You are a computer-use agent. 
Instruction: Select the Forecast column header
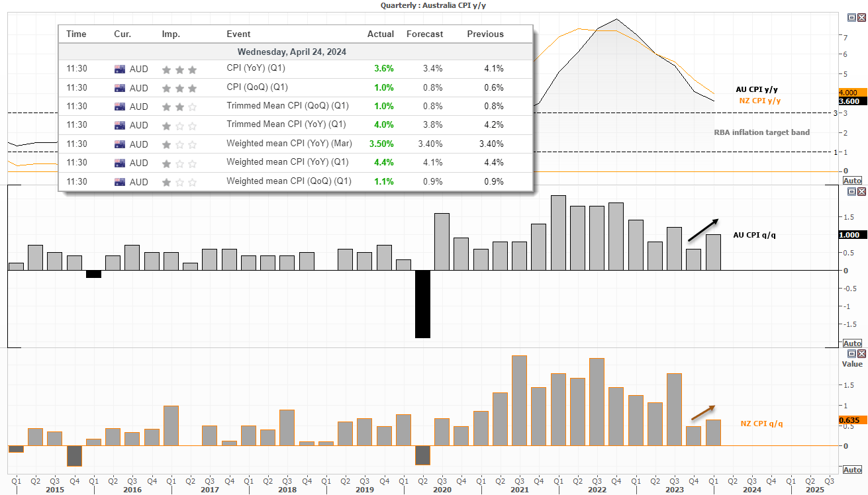[424, 34]
